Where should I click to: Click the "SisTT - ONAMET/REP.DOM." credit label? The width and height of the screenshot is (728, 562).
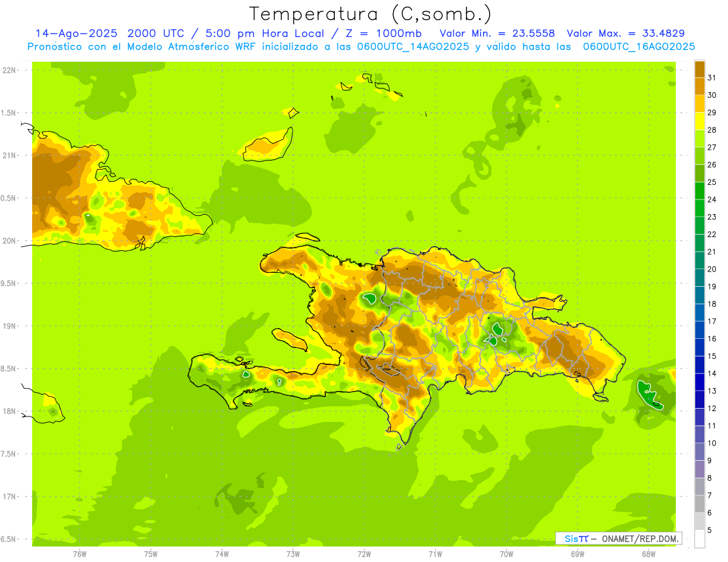pyautogui.click(x=619, y=538)
